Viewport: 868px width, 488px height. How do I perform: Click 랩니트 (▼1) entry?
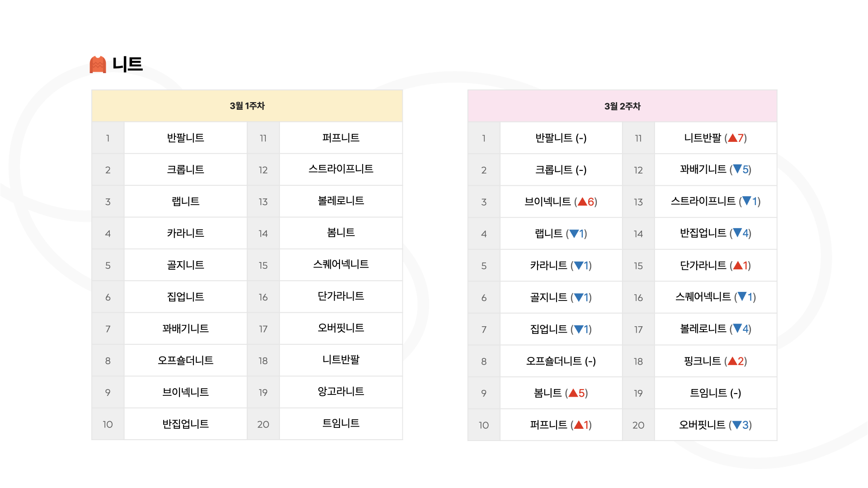[x=561, y=234]
